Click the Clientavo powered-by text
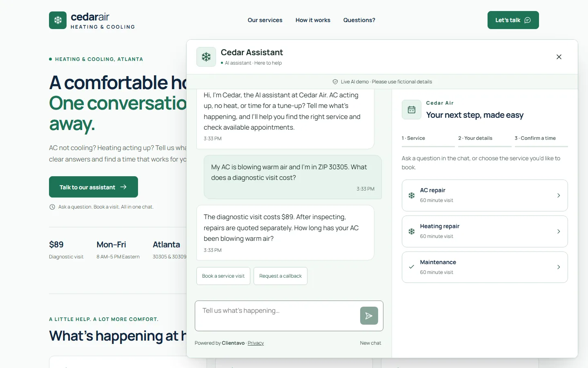This screenshot has width=588, height=368. point(233,343)
